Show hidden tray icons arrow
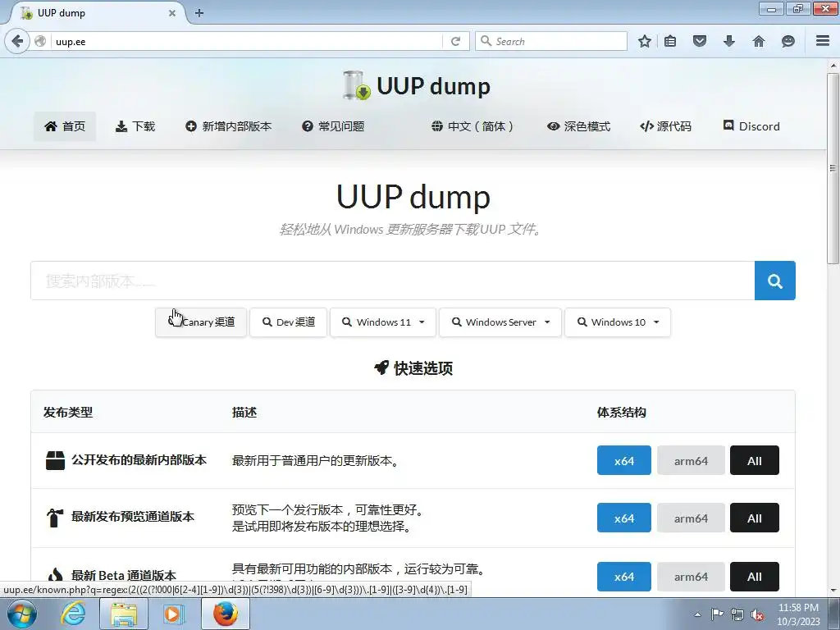Image resolution: width=840 pixels, height=630 pixels. click(x=697, y=614)
